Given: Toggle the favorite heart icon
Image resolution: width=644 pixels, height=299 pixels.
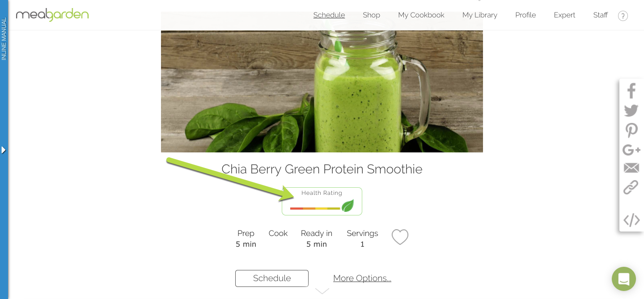Looking at the screenshot, I should coord(400,237).
